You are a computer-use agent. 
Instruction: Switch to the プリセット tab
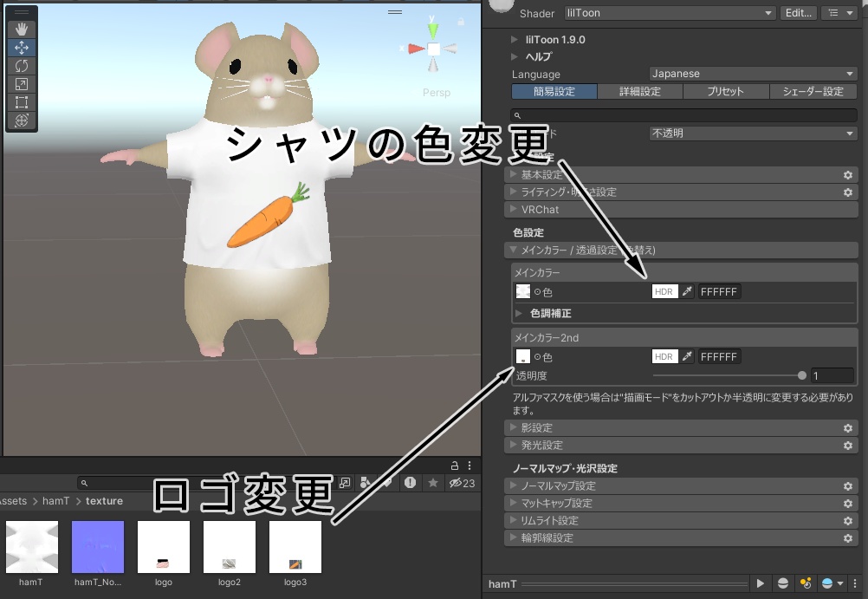(x=726, y=91)
